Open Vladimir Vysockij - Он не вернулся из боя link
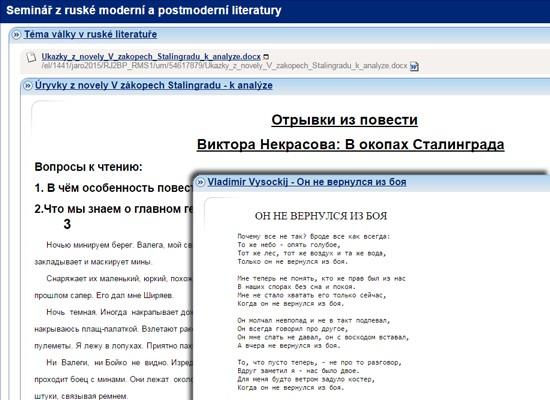 pos(307,182)
